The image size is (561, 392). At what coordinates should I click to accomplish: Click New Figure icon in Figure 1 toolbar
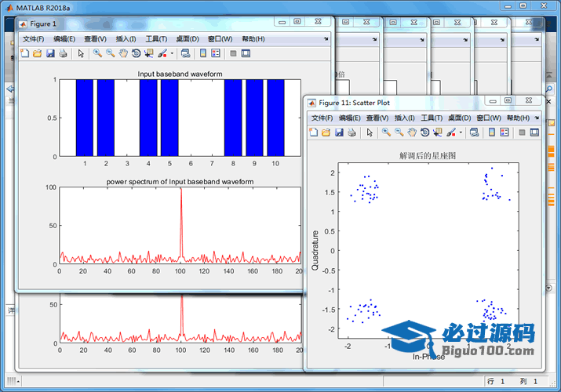[x=24, y=53]
